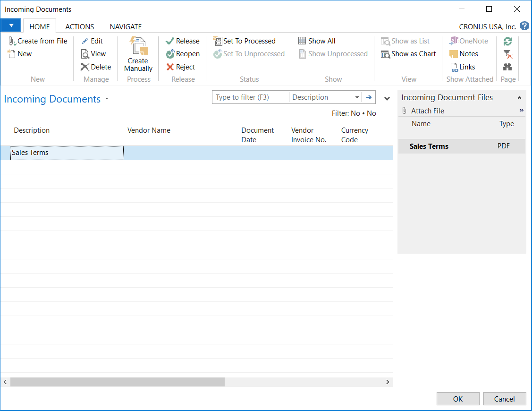Click the Delete document icon
The image size is (532, 411).
85,67
